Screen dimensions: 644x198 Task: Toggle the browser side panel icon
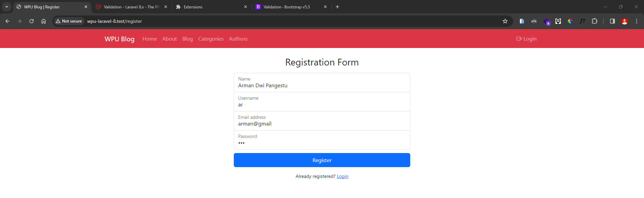point(612,21)
